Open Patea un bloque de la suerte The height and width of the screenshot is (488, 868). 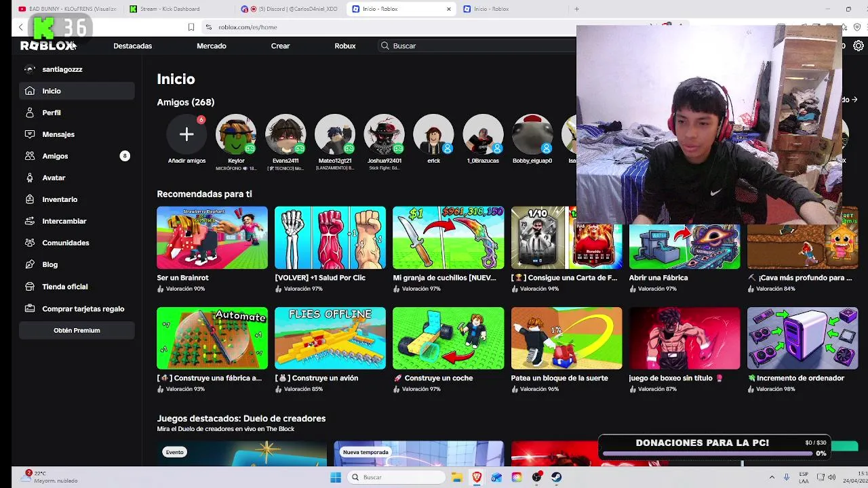point(566,338)
